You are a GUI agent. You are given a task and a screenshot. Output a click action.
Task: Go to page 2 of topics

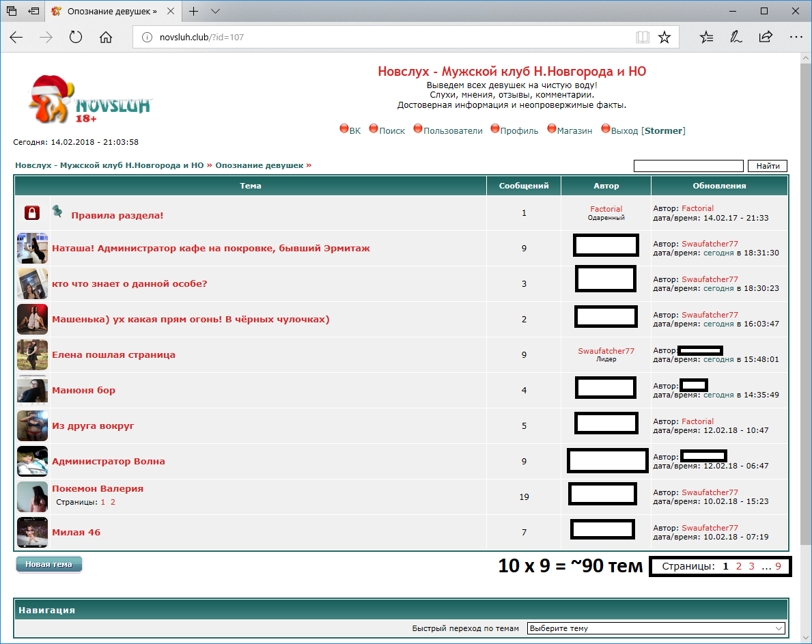[x=738, y=566]
